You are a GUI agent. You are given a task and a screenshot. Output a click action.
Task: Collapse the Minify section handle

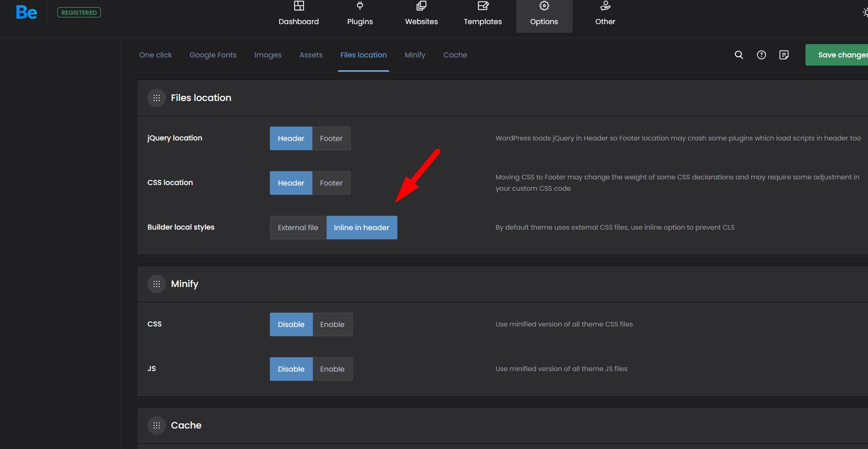pyautogui.click(x=157, y=284)
